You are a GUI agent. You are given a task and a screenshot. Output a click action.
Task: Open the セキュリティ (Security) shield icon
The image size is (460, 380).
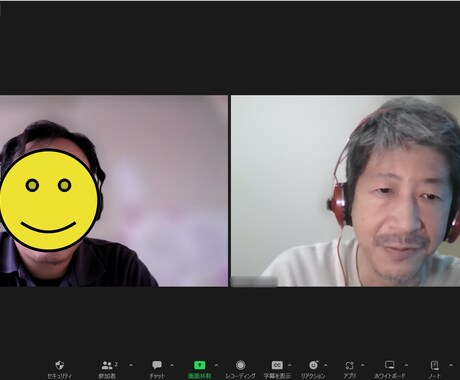[x=60, y=365]
